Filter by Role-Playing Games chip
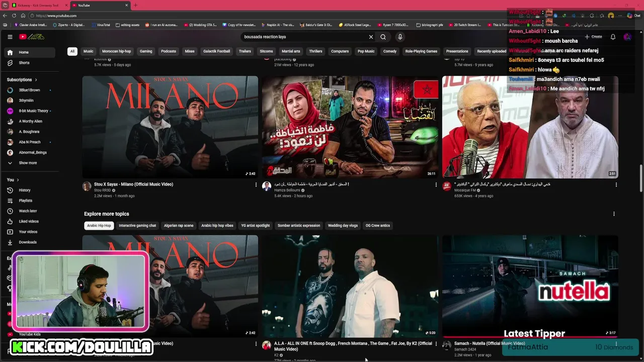The height and width of the screenshot is (362, 644). tap(421, 51)
